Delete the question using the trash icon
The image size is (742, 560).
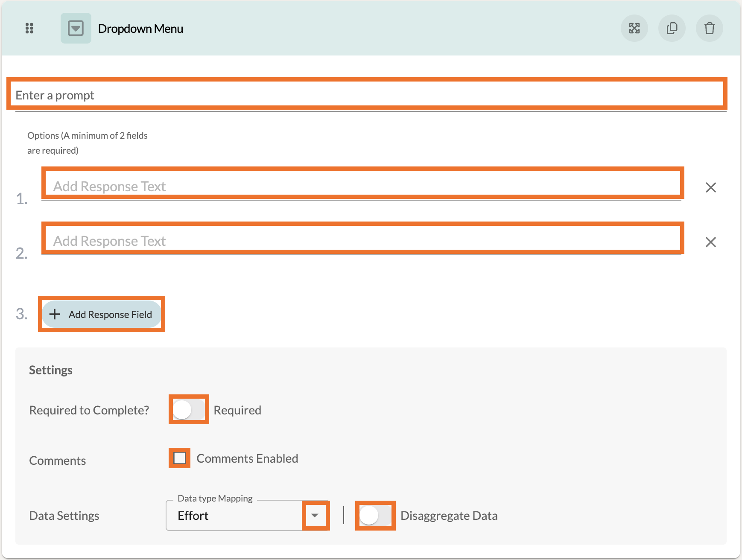pyautogui.click(x=710, y=28)
